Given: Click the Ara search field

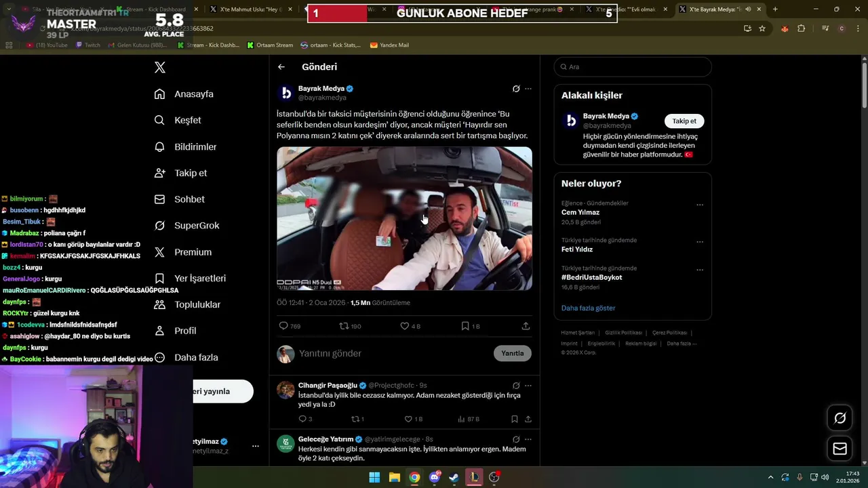Looking at the screenshot, I should click(x=633, y=67).
